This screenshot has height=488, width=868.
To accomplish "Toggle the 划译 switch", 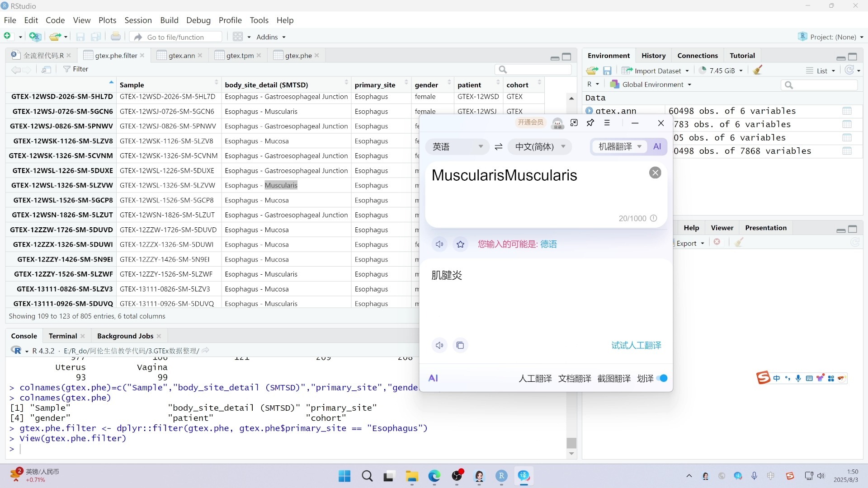I will pos(662,379).
